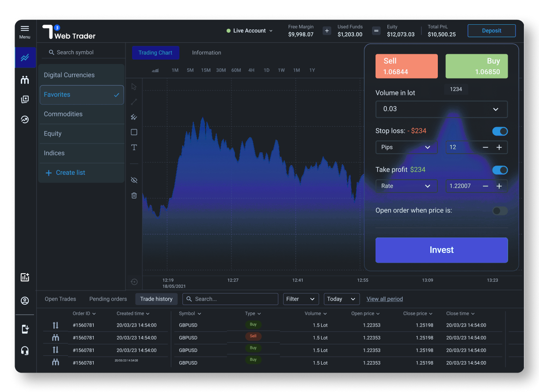539x392 pixels.
Task: Select the trend line drawing tool
Action: coord(134,102)
